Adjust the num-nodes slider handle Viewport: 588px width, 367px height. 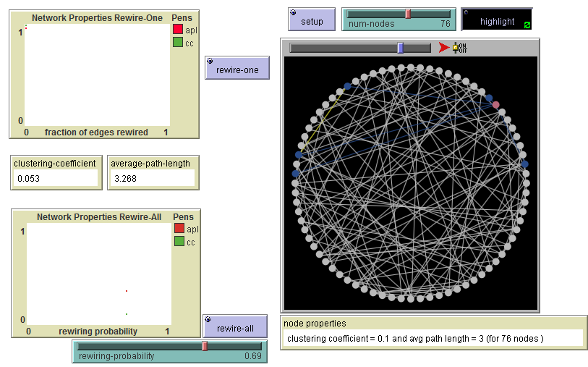tap(408, 14)
